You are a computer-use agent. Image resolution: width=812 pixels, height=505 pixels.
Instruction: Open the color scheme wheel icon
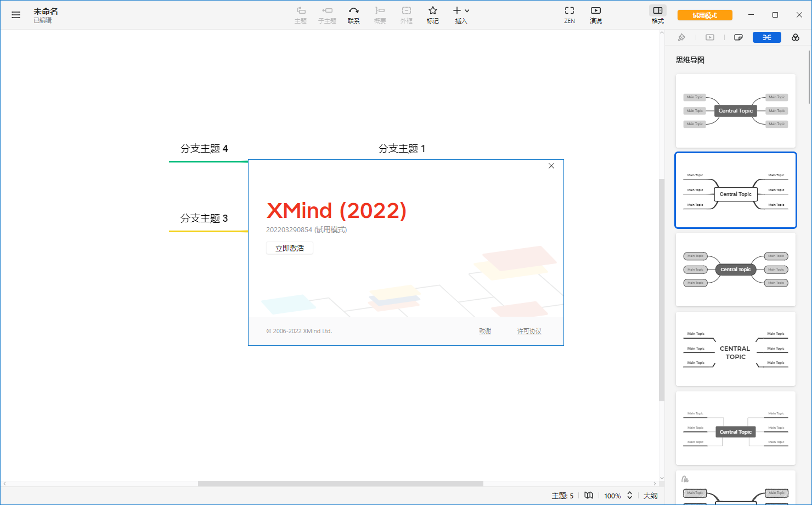point(796,37)
